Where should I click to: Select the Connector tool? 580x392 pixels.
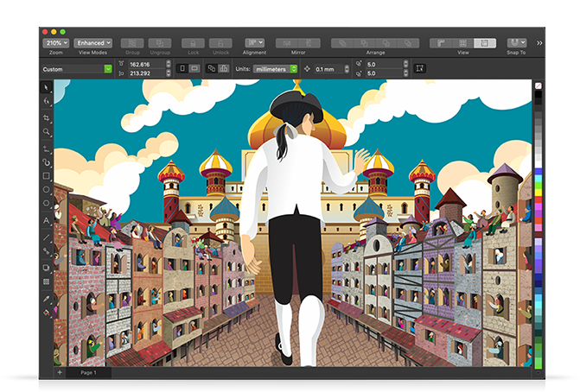[46, 251]
